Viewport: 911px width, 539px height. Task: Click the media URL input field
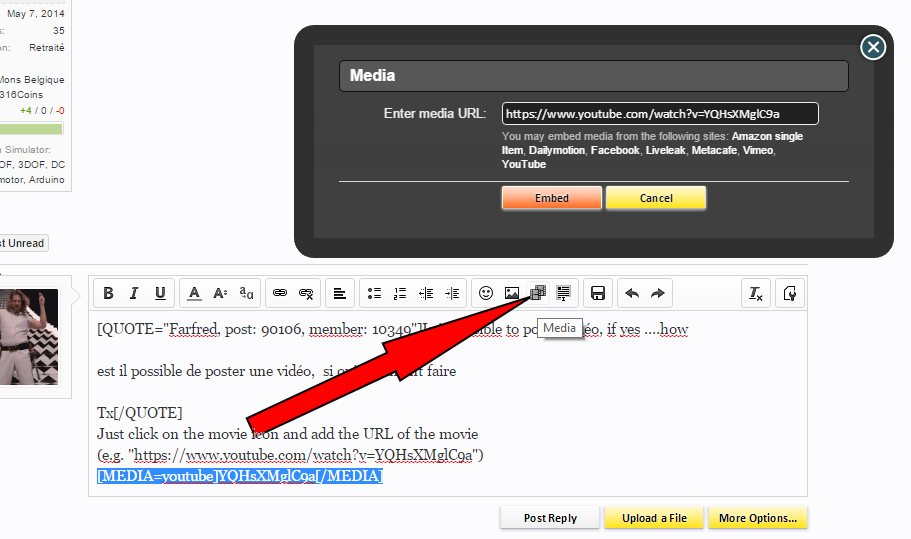660,114
